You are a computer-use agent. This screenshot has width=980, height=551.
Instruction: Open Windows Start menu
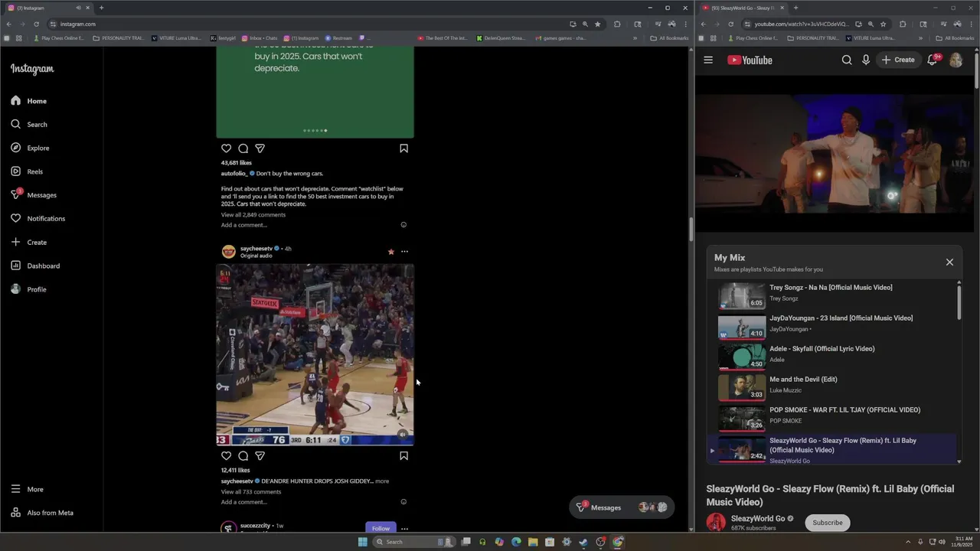(x=362, y=542)
